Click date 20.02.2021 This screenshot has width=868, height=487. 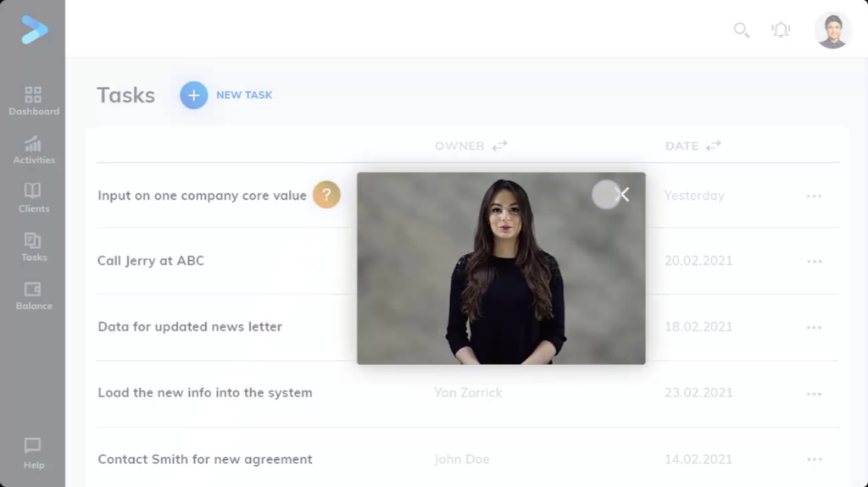[x=698, y=261]
